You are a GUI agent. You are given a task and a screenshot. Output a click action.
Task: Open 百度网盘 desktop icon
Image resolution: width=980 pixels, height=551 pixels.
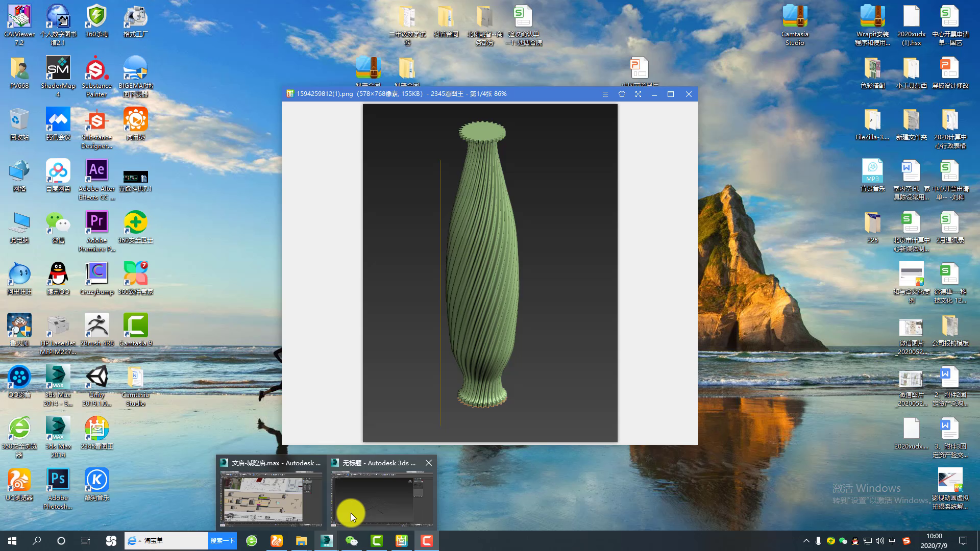coord(58,175)
